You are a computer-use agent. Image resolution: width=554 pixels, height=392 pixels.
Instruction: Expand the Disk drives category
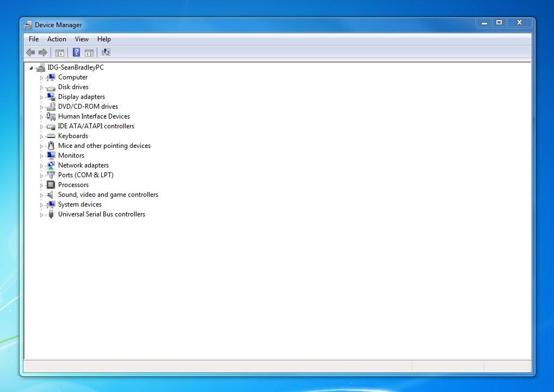point(41,88)
